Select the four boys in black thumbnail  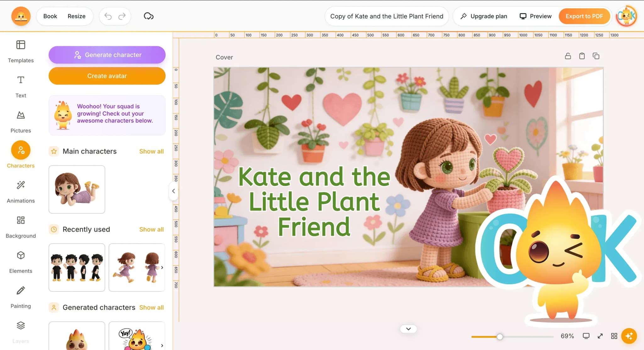[x=77, y=268]
